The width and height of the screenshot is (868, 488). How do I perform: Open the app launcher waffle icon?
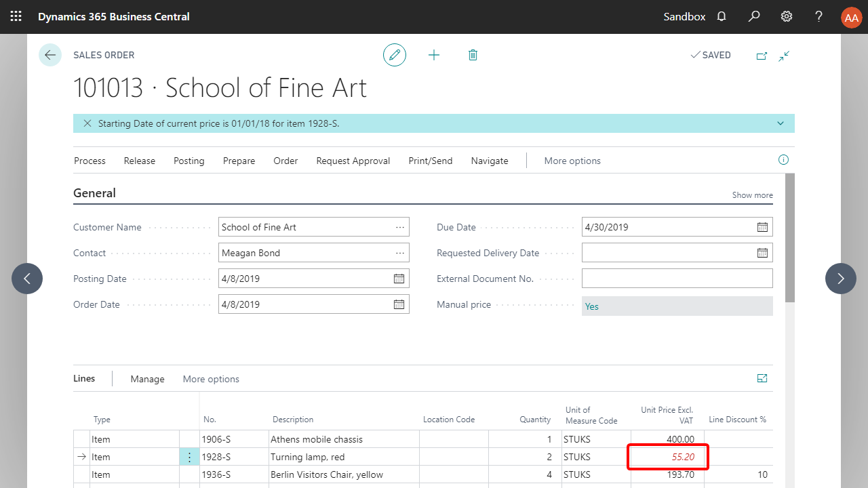16,16
